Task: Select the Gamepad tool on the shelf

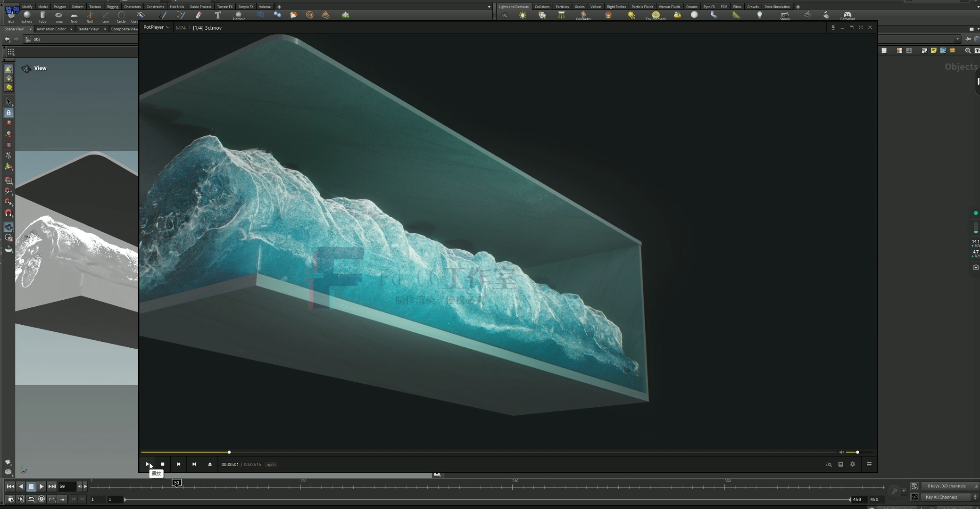Action: [x=848, y=16]
